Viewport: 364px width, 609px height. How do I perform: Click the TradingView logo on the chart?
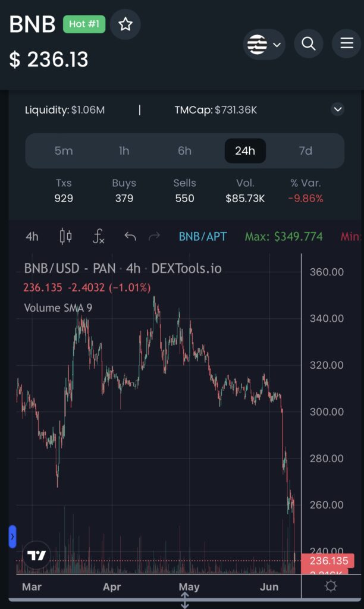pyautogui.click(x=36, y=556)
